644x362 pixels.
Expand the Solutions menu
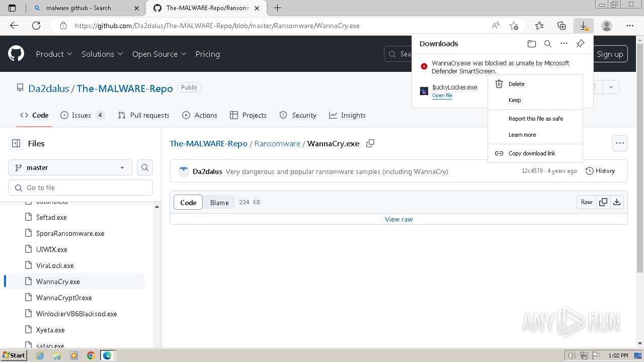pyautogui.click(x=102, y=54)
